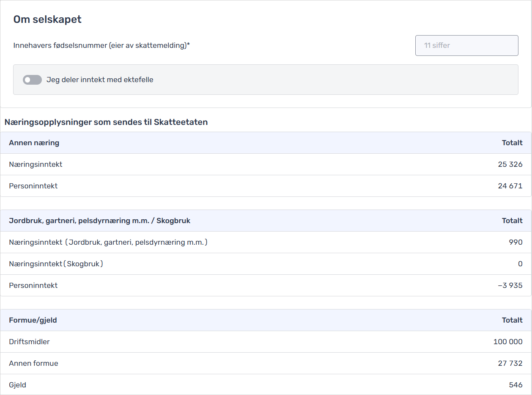
Task: Click the 'Om selskapet' heading
Action: tap(47, 19)
